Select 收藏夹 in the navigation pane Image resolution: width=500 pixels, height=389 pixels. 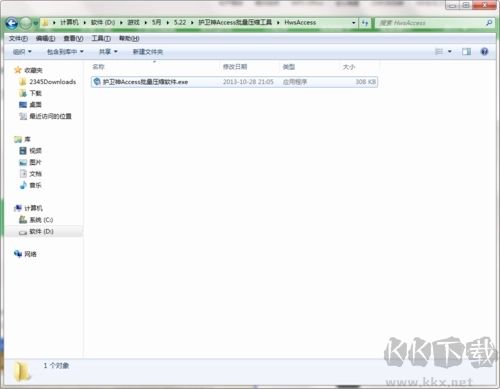(33, 70)
